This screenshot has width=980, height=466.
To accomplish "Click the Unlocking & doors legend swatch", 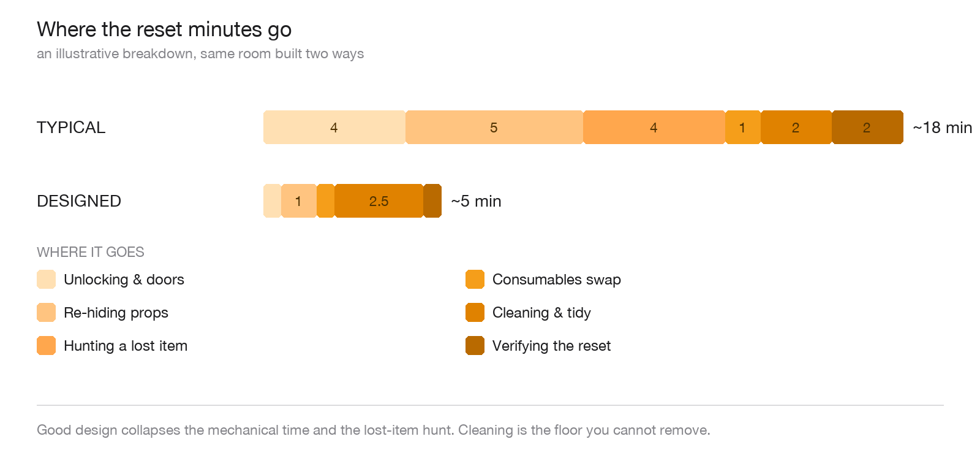I will [x=46, y=279].
